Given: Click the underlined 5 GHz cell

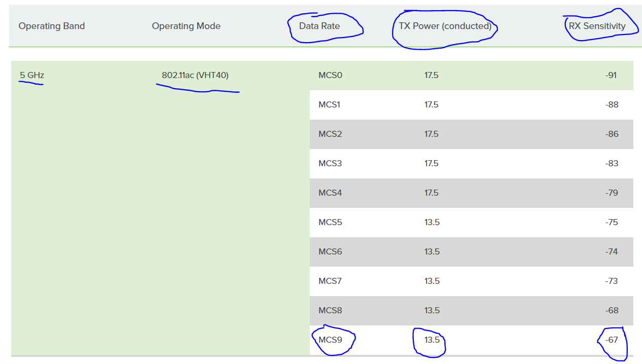Looking at the screenshot, I should [31, 75].
